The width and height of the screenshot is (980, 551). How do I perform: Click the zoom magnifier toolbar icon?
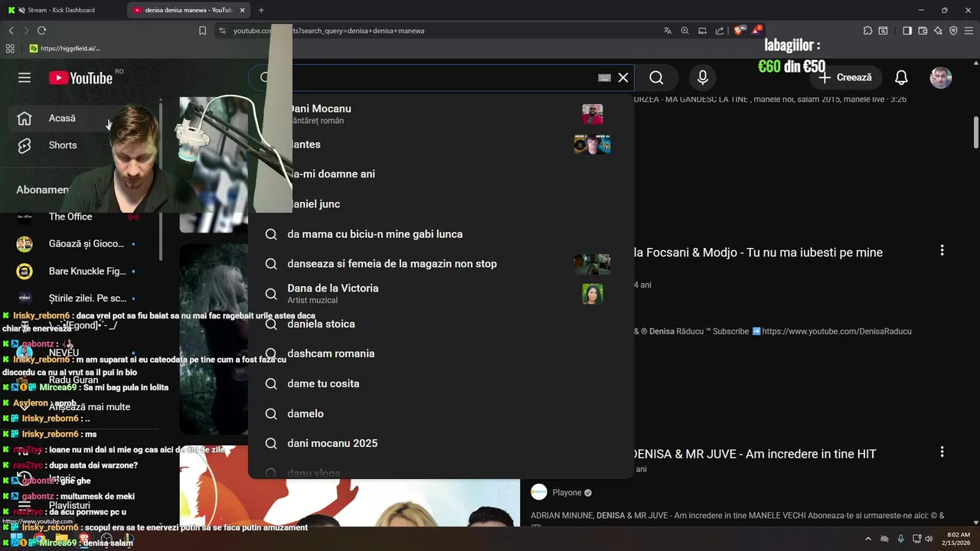click(684, 31)
